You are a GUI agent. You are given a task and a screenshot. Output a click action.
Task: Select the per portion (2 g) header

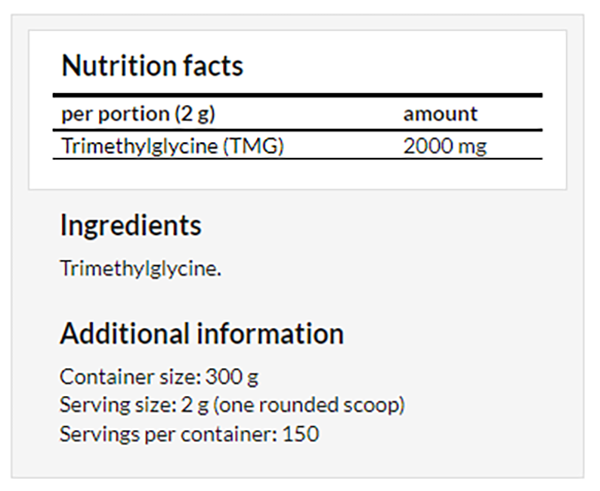pyautogui.click(x=138, y=114)
